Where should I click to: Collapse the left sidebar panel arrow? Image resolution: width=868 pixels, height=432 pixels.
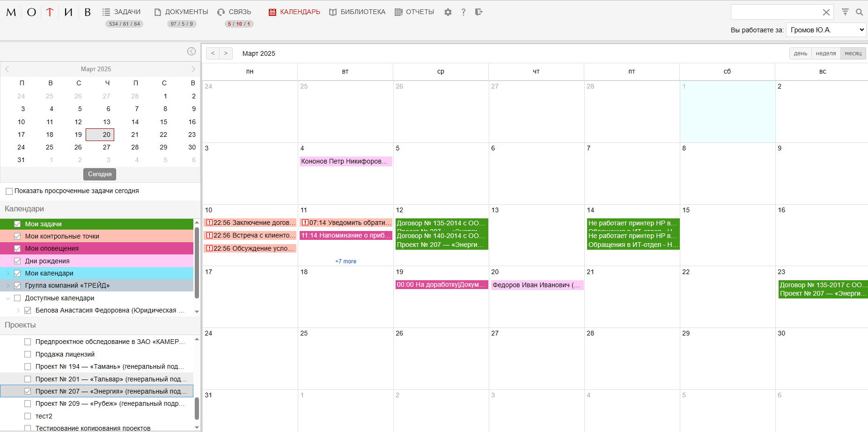(191, 52)
